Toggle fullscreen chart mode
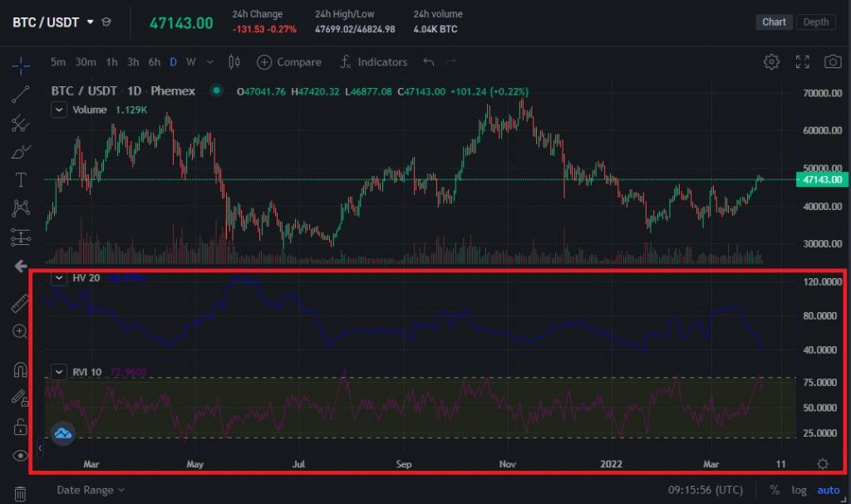 (x=803, y=61)
